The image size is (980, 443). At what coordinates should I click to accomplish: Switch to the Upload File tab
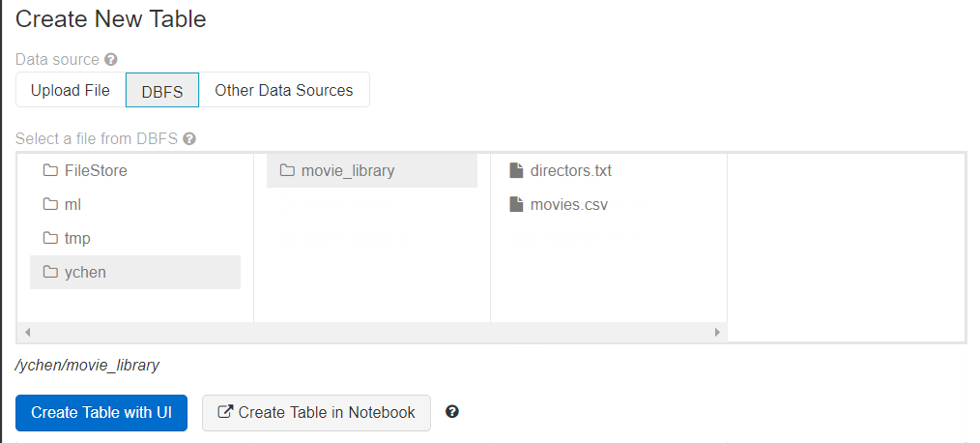coord(71,90)
